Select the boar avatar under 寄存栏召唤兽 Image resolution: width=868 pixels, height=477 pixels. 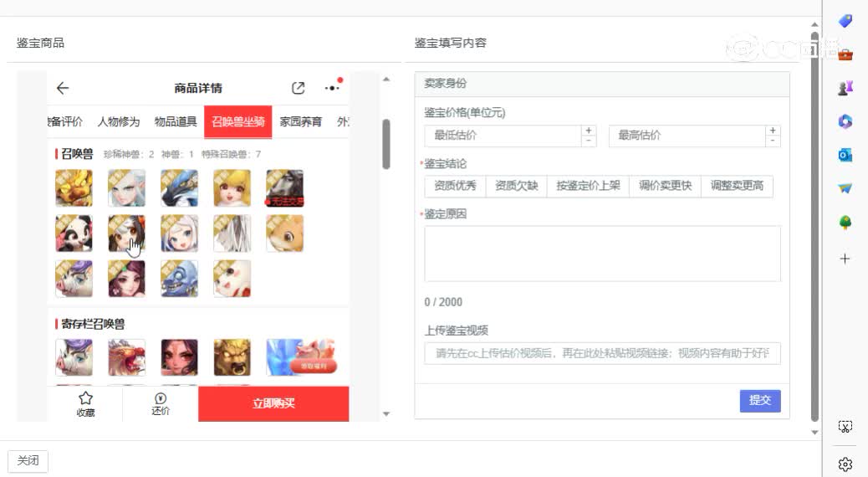pos(74,357)
